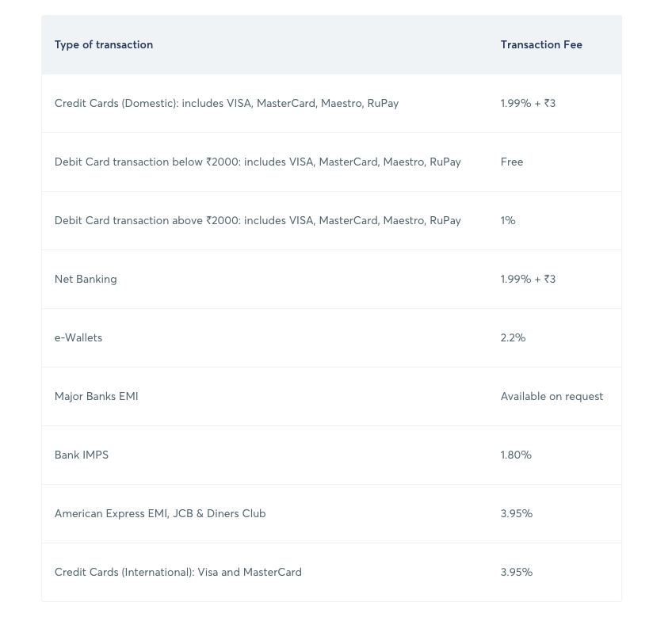Click the Net Banking fee value
Screen dimensions: 672x617
528,280
